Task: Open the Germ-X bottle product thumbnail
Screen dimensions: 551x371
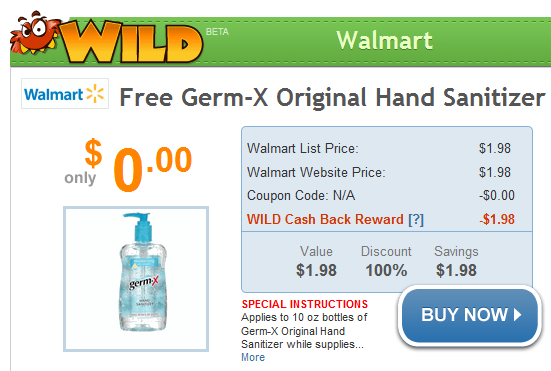Action: coord(136,279)
